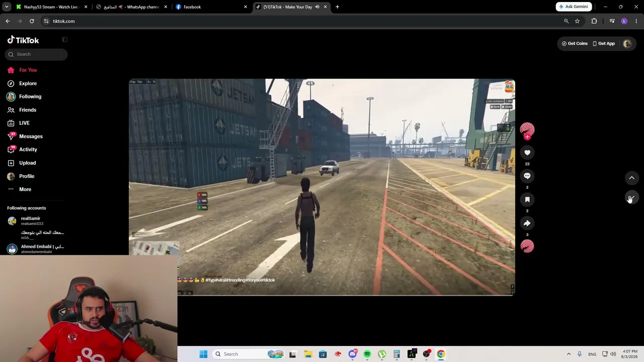The image size is (644, 362).
Task: Pause the playing GTA video
Action: [322, 187]
